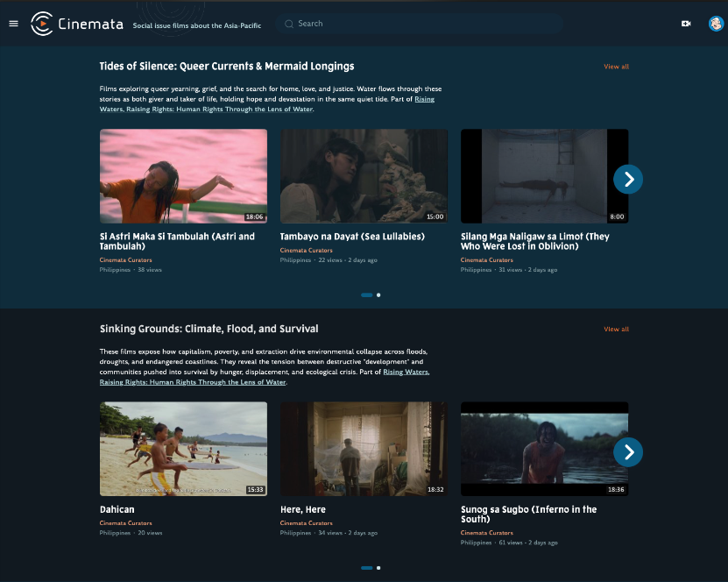Viewport: 728px width, 582px height.
Task: Select the second pagination dot under Tides carousel
Action: coord(378,295)
